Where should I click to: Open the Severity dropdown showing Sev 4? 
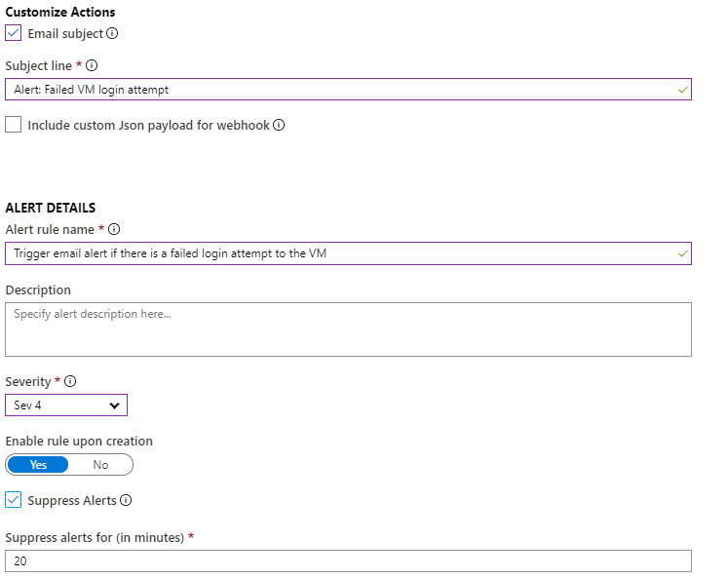coord(58,405)
